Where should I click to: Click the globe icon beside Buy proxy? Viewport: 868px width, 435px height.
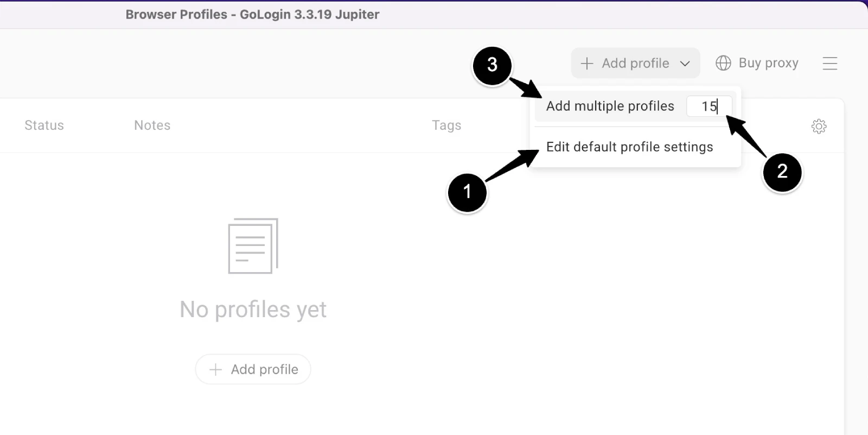pyautogui.click(x=724, y=63)
